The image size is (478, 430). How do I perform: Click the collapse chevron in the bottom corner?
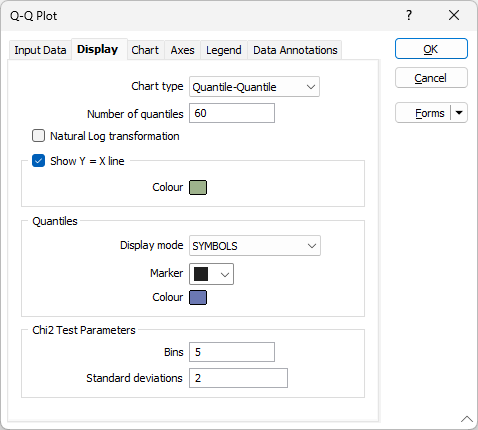coord(467,419)
